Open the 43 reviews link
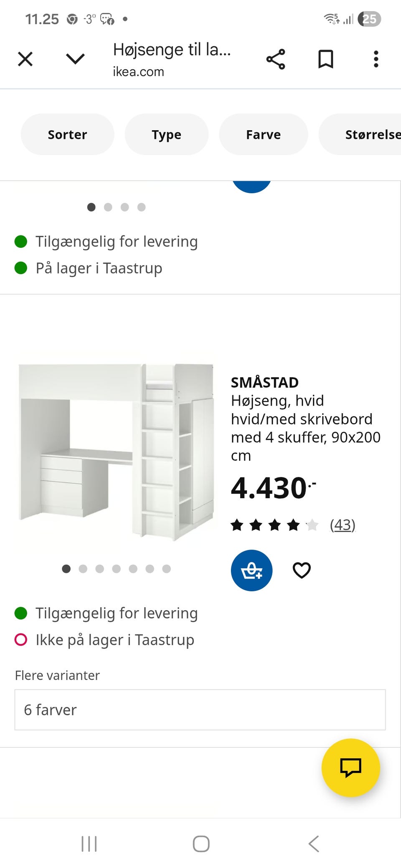The image size is (401, 868). tap(343, 525)
